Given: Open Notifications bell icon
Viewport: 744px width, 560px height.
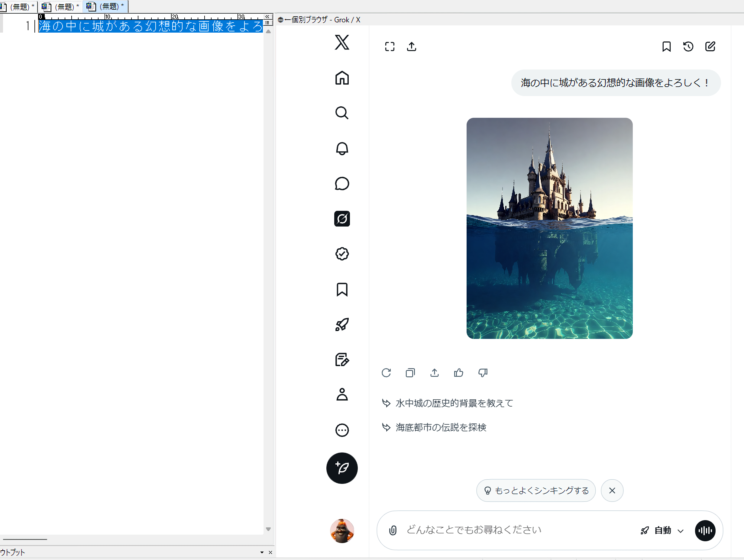Looking at the screenshot, I should [x=342, y=148].
